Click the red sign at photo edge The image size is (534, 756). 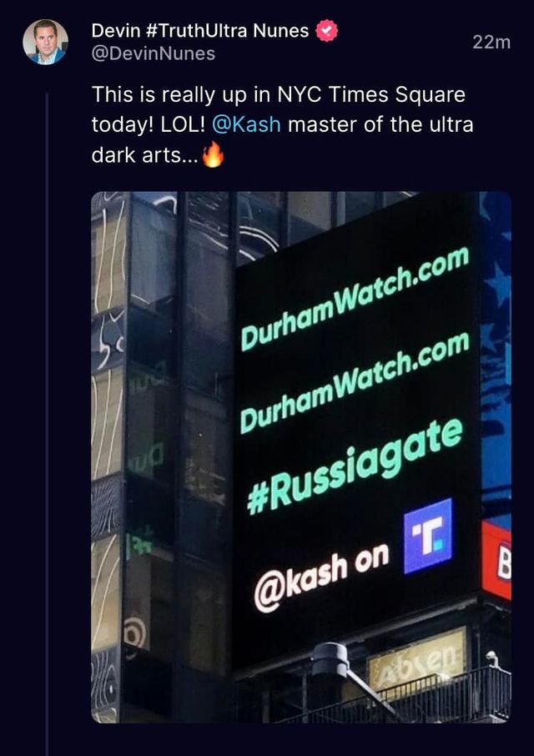click(496, 560)
